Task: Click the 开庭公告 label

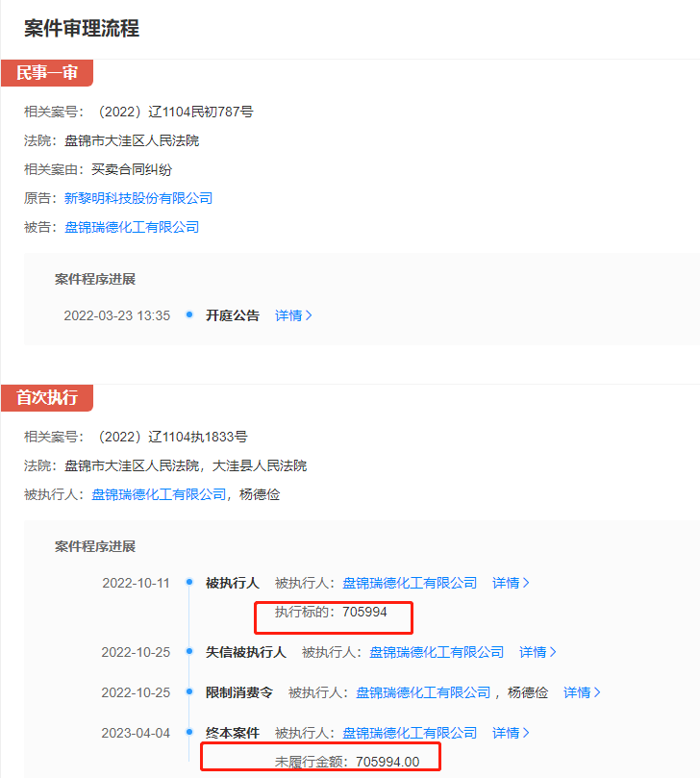Action: tap(233, 315)
